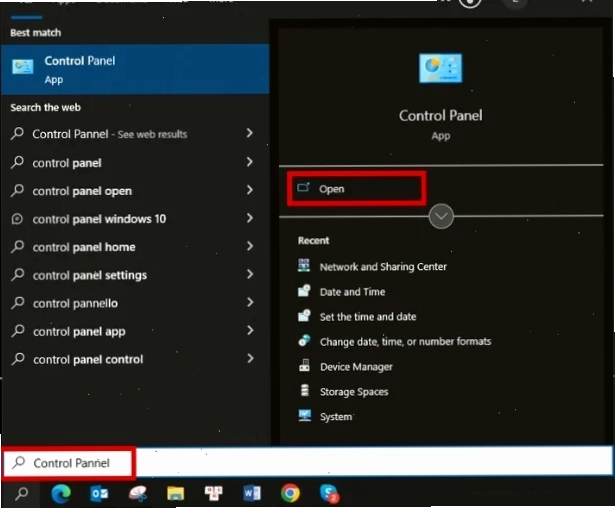Expand the 'control panel control' arrow
This screenshot has width=615, height=509.
(x=250, y=358)
